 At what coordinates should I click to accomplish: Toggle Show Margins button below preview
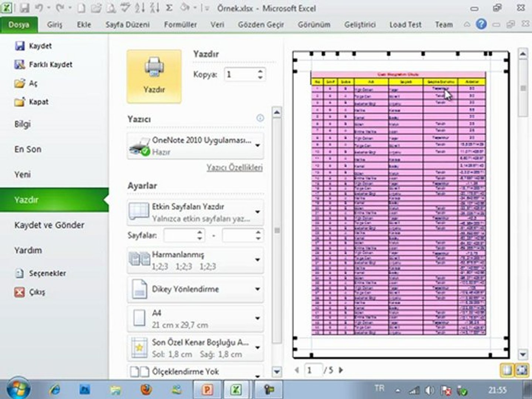coord(507,370)
